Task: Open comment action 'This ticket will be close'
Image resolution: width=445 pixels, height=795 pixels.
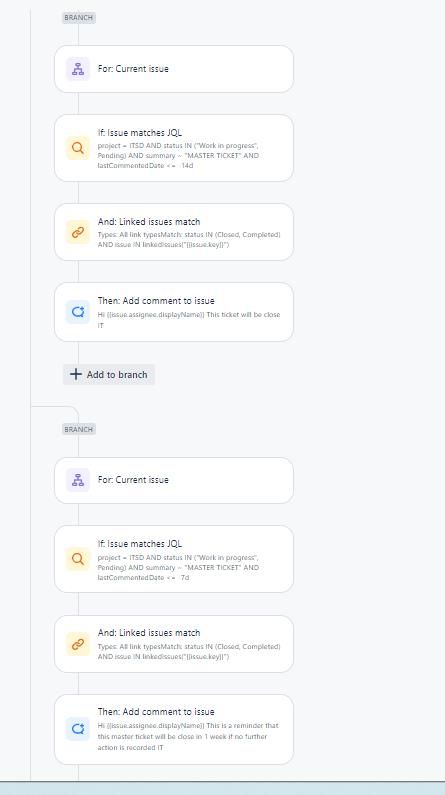Action: (174, 312)
